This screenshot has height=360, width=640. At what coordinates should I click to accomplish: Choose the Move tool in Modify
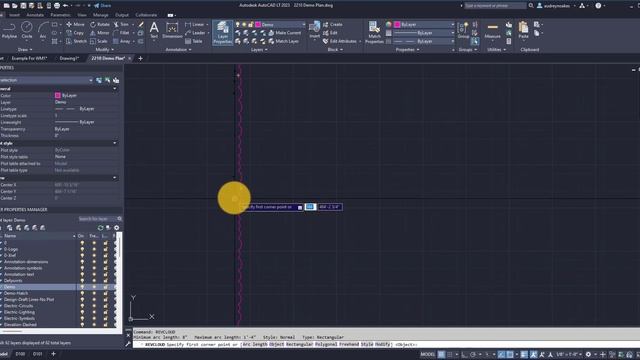pyautogui.click(x=75, y=24)
